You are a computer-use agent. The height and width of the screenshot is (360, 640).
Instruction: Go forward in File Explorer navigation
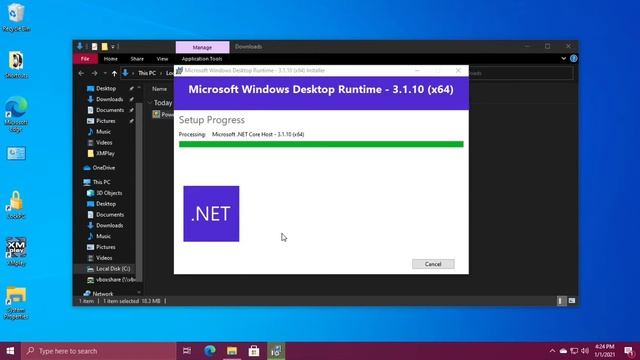pos(94,73)
